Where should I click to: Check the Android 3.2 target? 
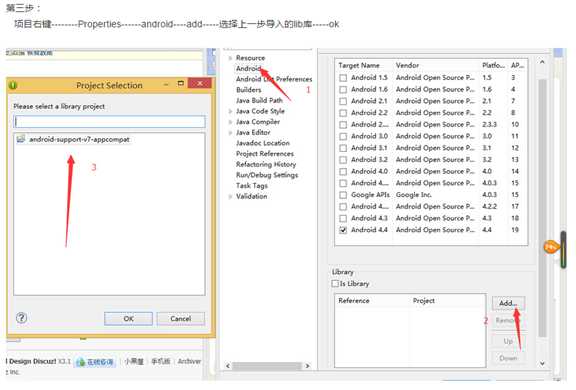pos(343,160)
